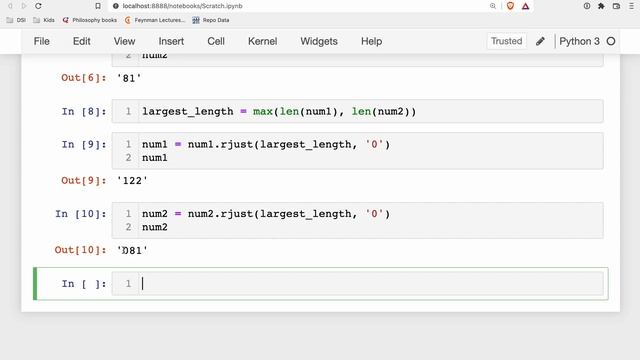Click the kernel idle circle indicator
Image resolution: width=640 pixels, height=360 pixels.
(611, 41)
